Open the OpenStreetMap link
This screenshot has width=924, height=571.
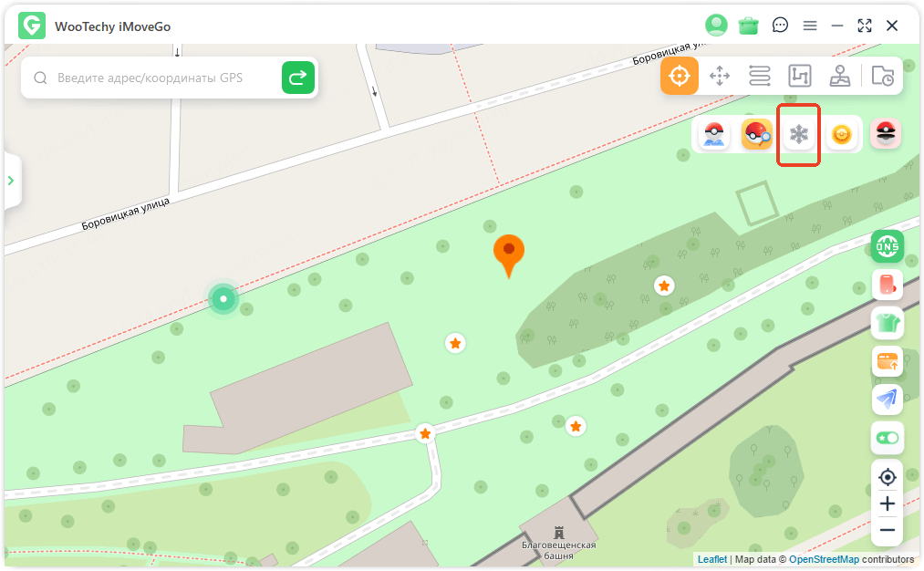824,559
